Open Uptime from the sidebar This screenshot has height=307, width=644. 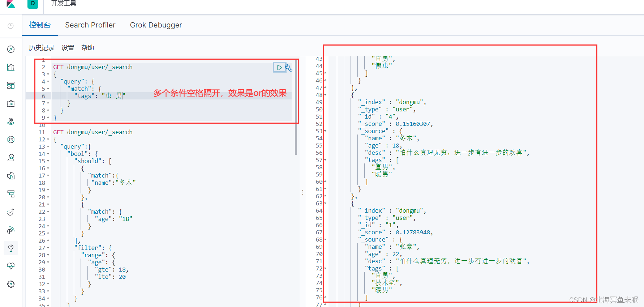click(11, 212)
